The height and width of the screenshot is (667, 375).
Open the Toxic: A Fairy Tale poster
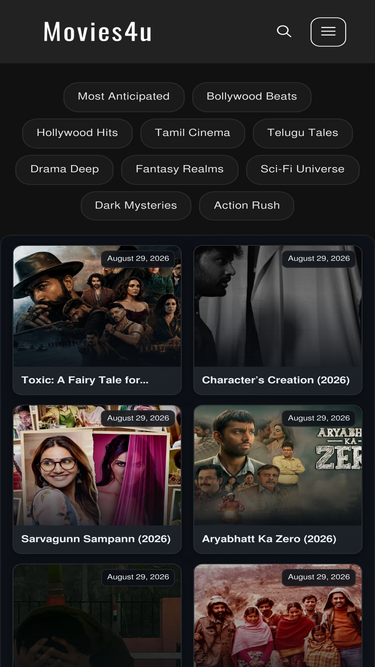coord(97,306)
